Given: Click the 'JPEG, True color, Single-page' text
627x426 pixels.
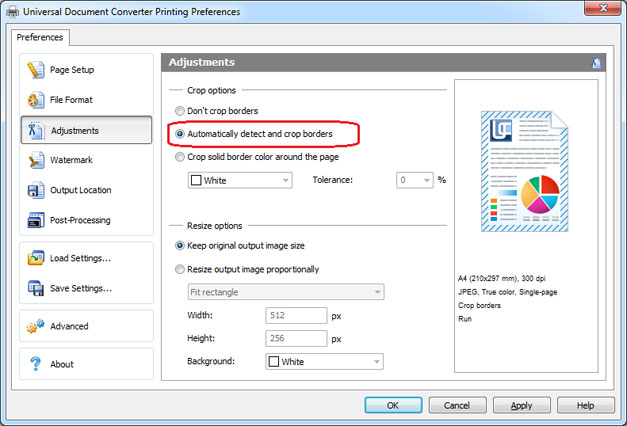Looking at the screenshot, I should coord(507,292).
